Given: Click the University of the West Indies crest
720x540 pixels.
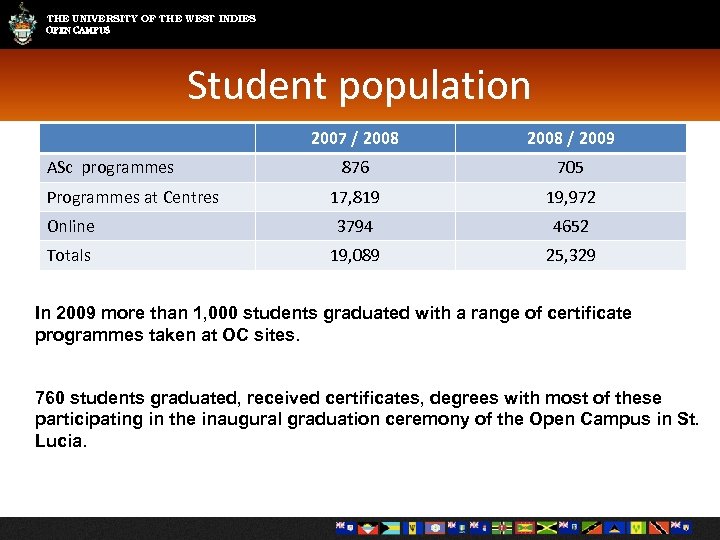Looking at the screenshot, I should [22, 23].
